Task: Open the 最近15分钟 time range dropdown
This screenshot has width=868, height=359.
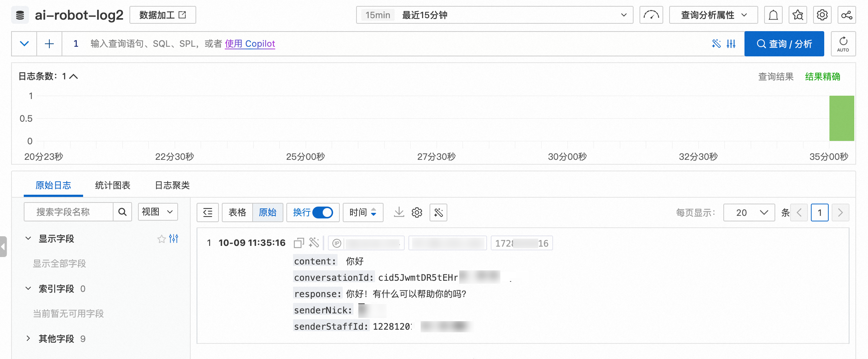Action: (494, 15)
